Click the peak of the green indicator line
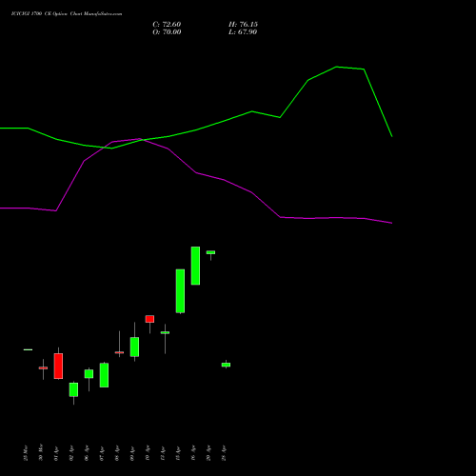Viewport: 476px width, 476px height. pos(336,67)
